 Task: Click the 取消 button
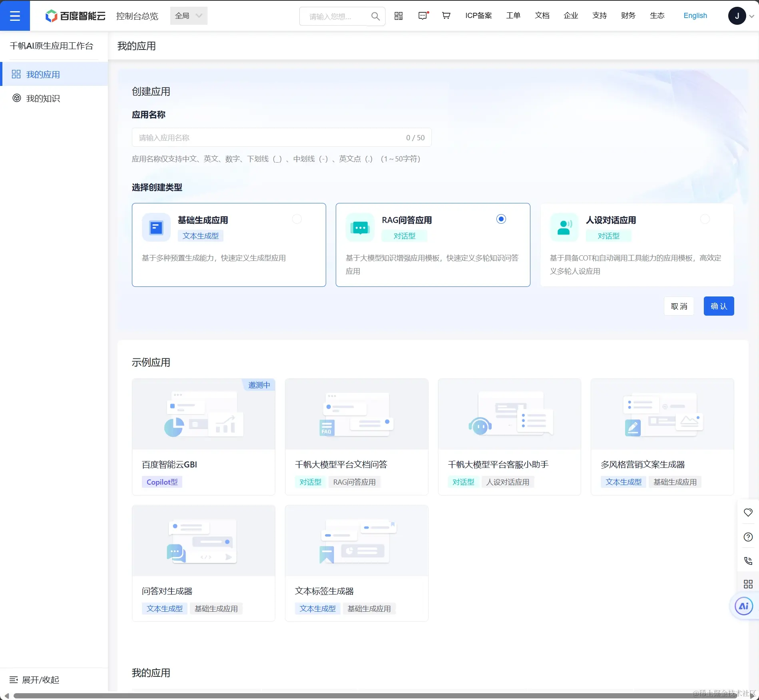(679, 306)
